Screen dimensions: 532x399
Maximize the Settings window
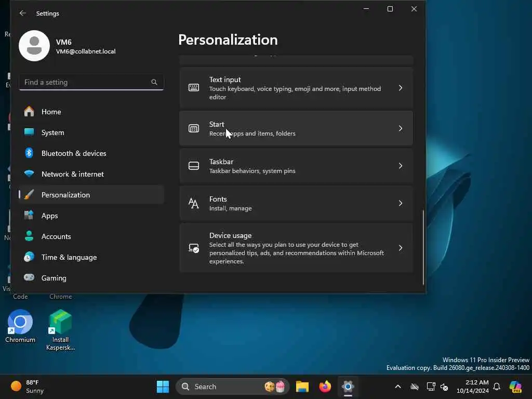pyautogui.click(x=390, y=9)
